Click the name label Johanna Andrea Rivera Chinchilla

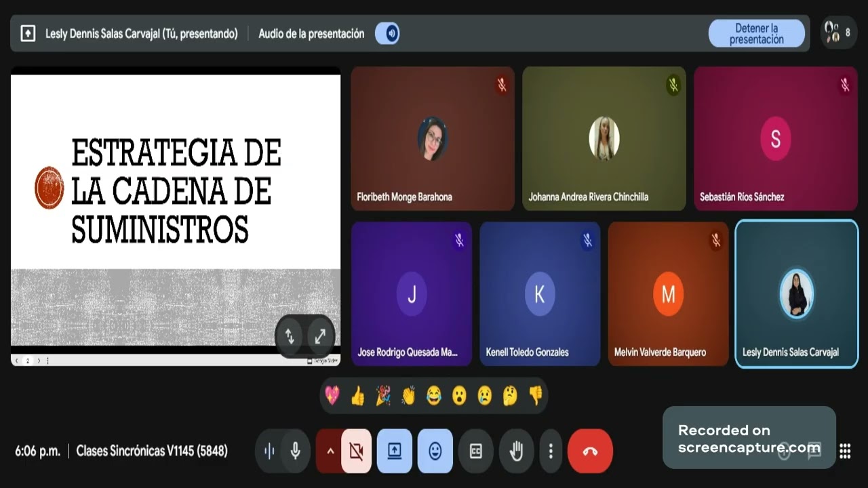point(589,197)
